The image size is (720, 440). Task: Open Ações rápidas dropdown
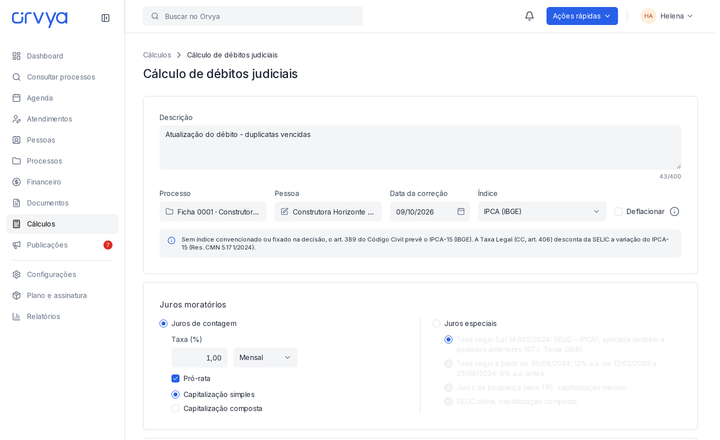tap(582, 16)
